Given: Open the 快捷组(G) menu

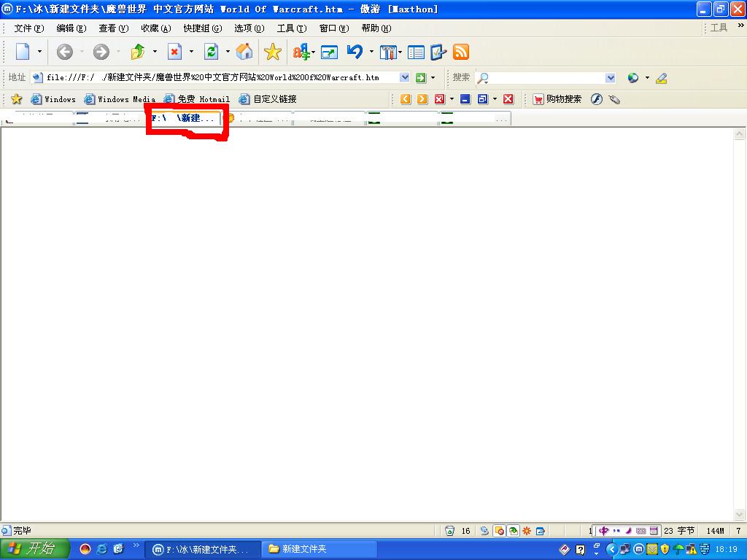Looking at the screenshot, I should pyautogui.click(x=203, y=28).
